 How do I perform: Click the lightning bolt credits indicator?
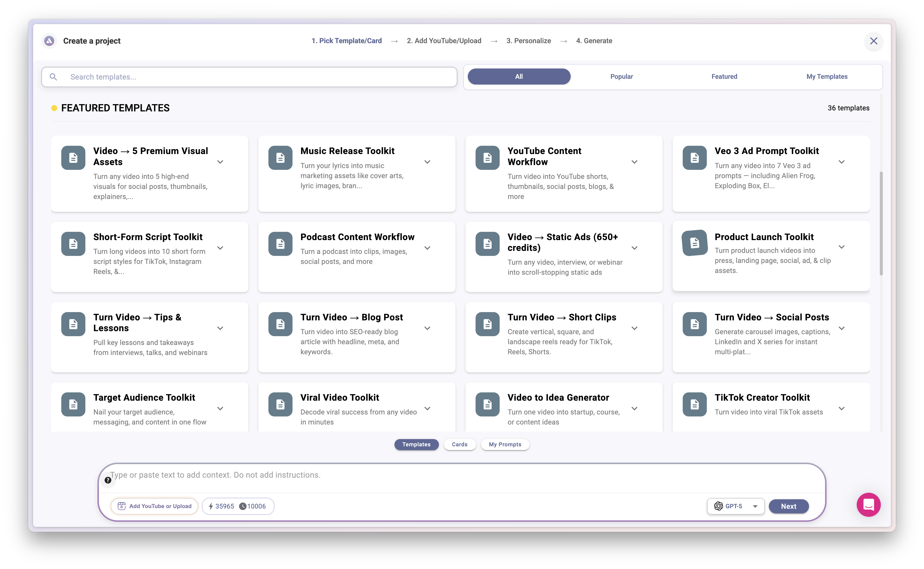pos(210,506)
